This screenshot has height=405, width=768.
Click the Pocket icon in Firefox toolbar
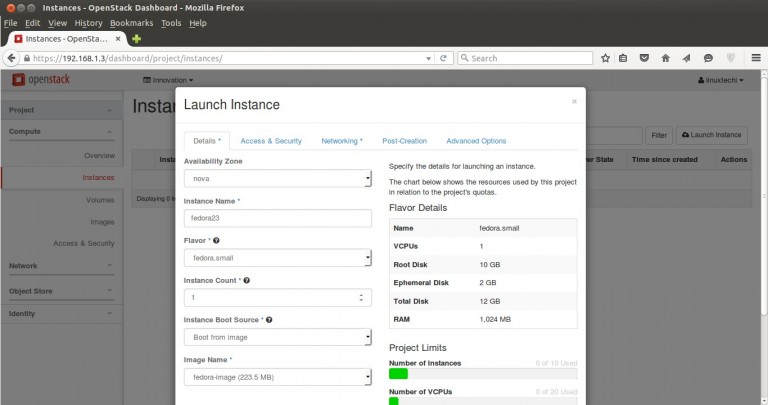644,58
